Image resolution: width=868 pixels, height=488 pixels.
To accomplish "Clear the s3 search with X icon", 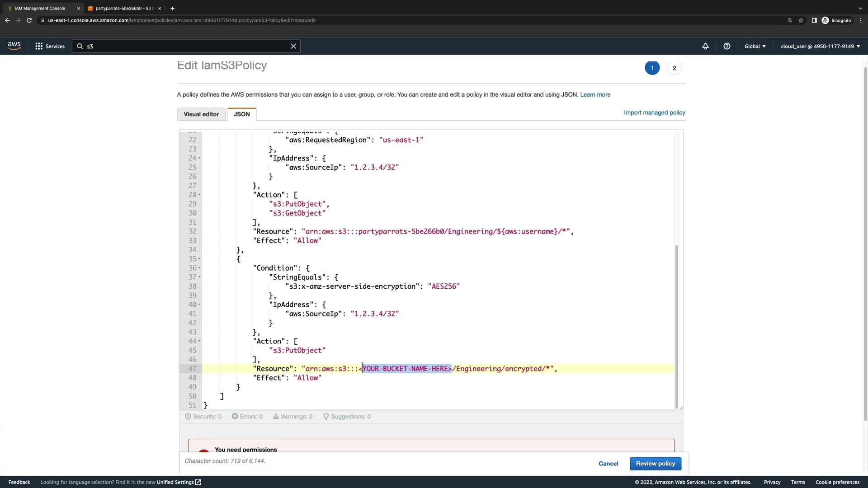I will pos(293,46).
